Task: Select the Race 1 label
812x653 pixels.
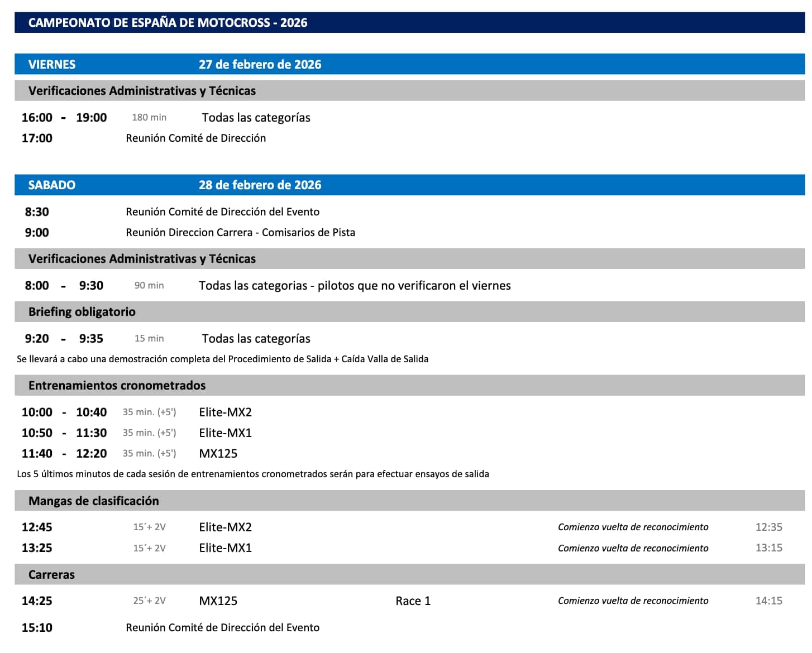Action: click(413, 601)
